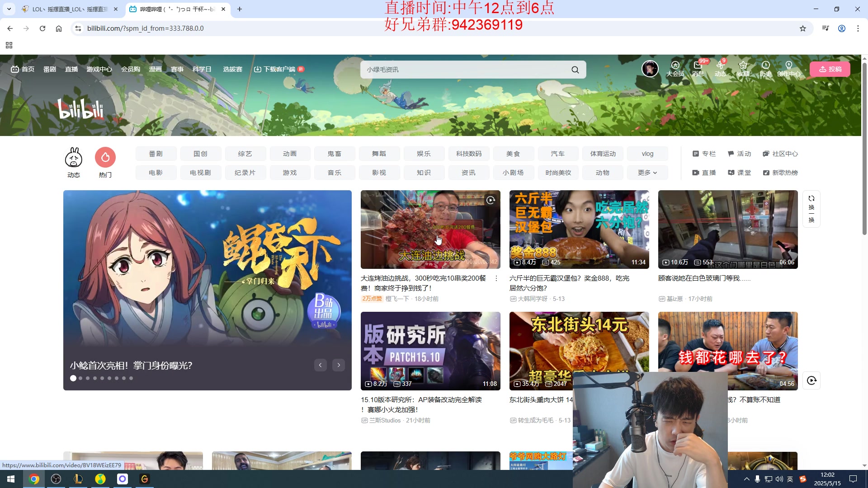Toggle the 英 input language indicator
Image resolution: width=868 pixels, height=488 pixels.
[x=790, y=479]
